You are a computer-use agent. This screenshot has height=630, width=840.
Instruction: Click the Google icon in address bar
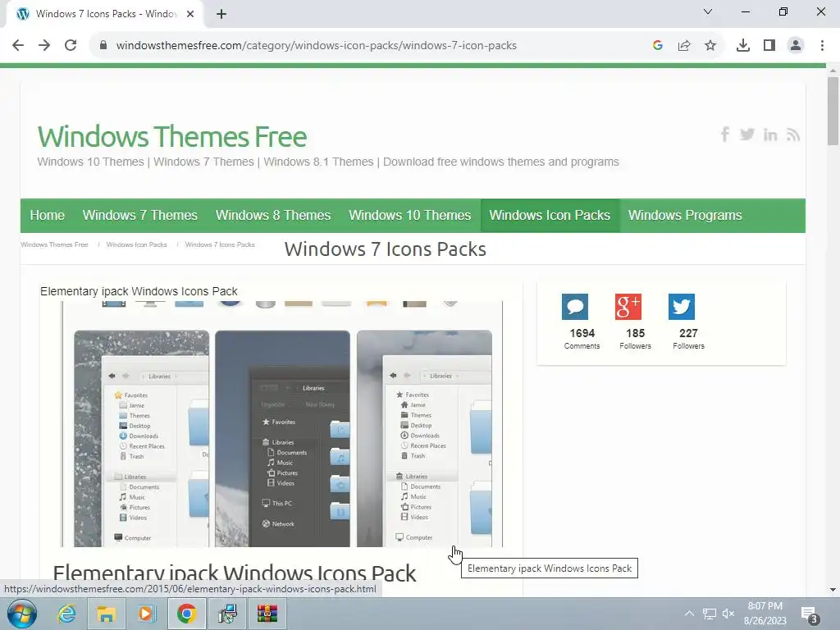point(658,46)
